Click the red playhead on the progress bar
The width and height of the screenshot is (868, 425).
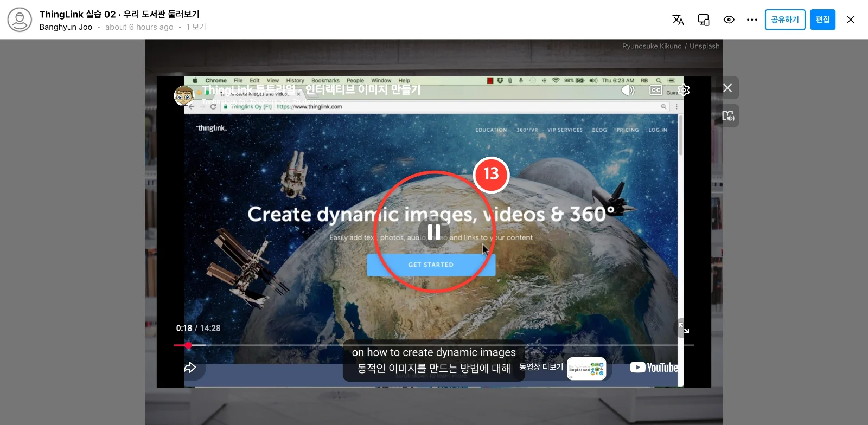tap(188, 345)
